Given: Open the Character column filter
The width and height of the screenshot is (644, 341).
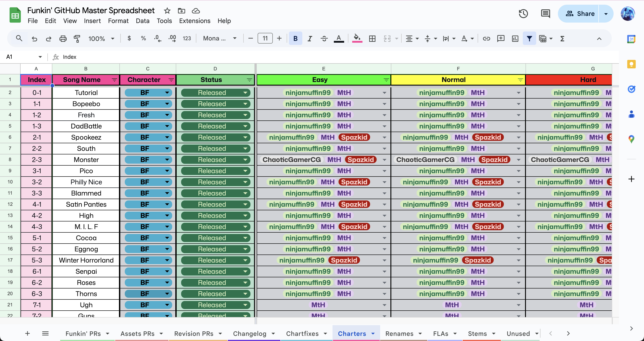Looking at the screenshot, I should pyautogui.click(x=171, y=80).
